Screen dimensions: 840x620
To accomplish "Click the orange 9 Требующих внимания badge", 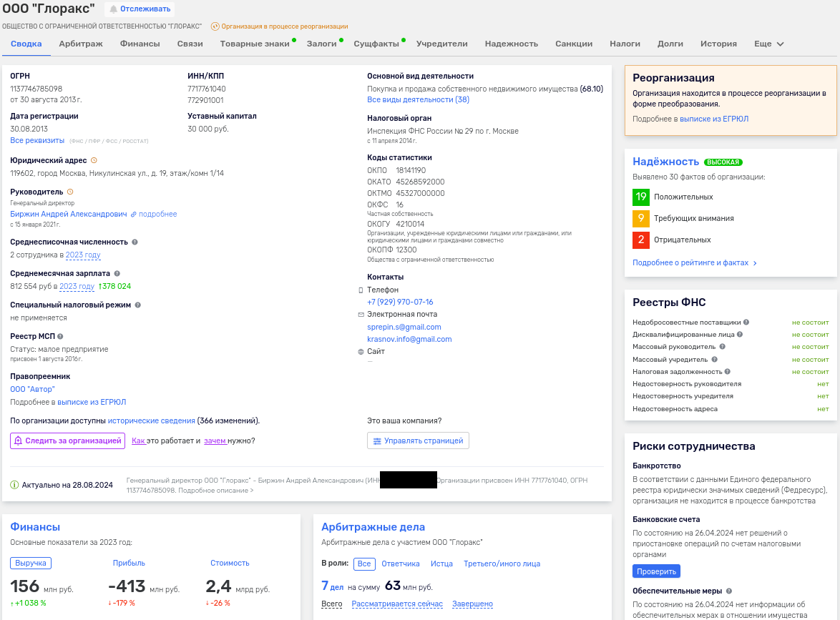I will pyautogui.click(x=640, y=218).
